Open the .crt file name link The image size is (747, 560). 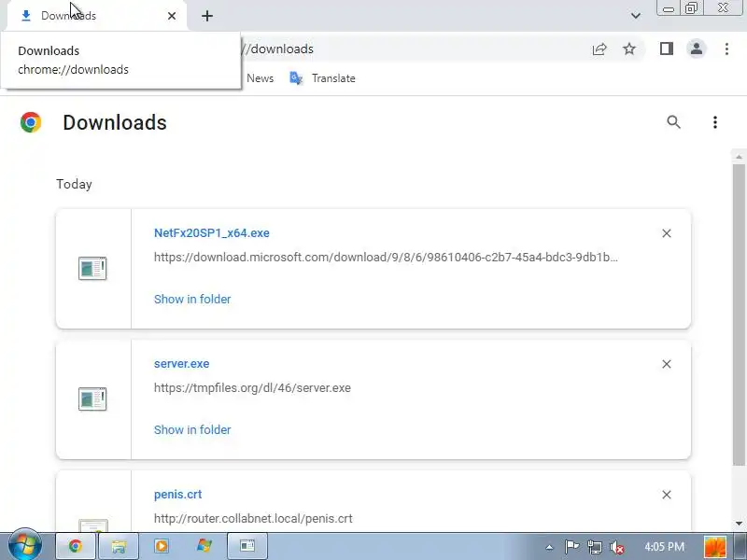click(177, 495)
